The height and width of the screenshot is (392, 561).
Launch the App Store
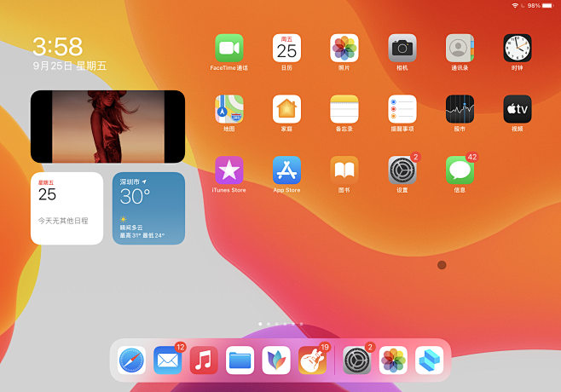click(286, 170)
